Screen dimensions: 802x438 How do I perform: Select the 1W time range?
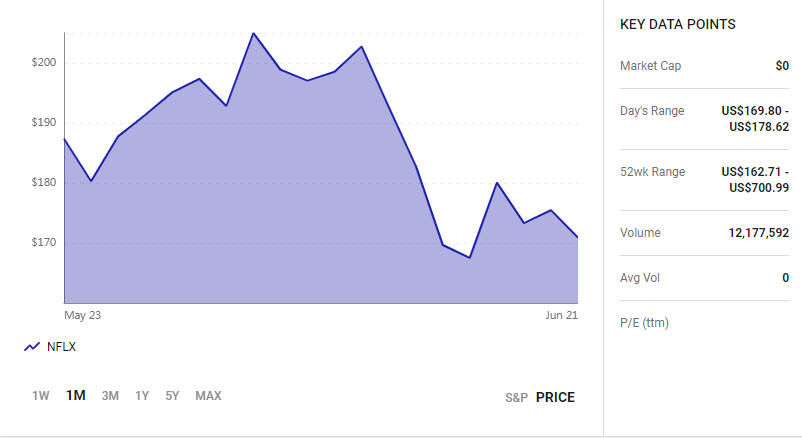(40, 396)
